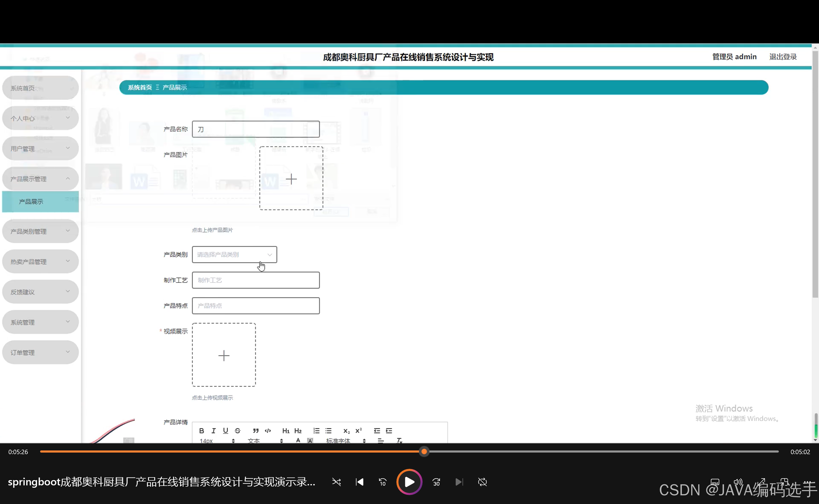Image resolution: width=819 pixels, height=504 pixels.
Task: Toggle repeat mode in the player
Action: (x=482, y=482)
